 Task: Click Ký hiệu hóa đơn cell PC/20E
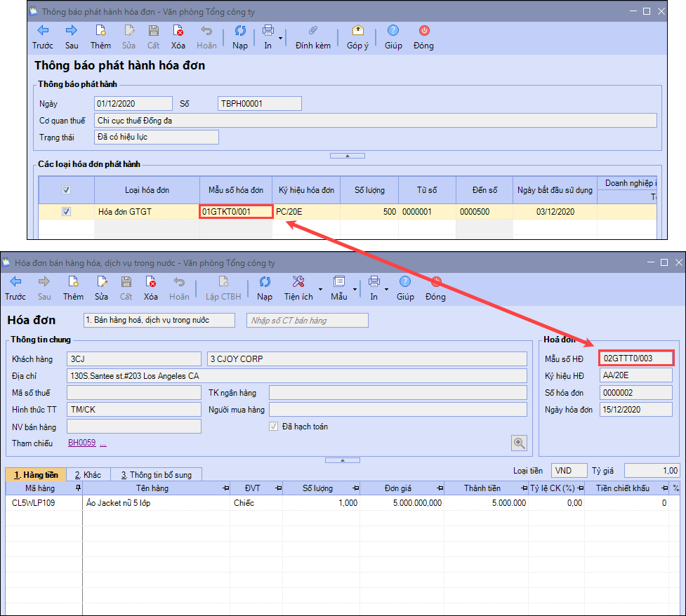[306, 212]
